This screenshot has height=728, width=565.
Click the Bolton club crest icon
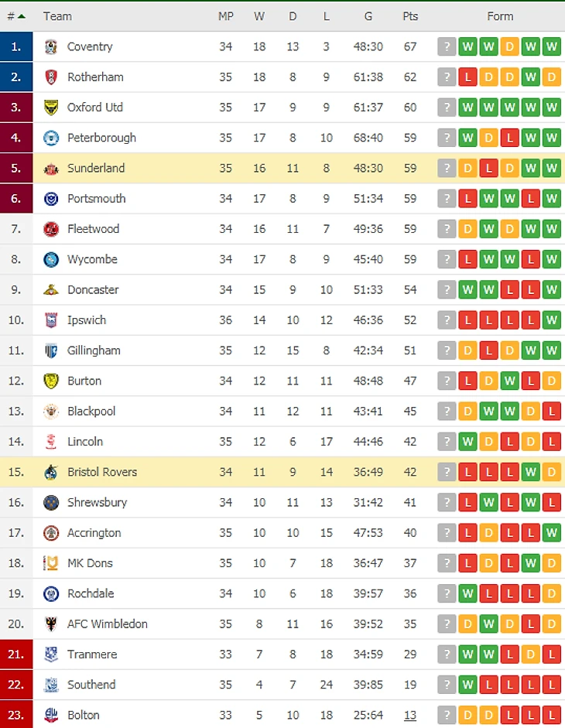pos(51,715)
